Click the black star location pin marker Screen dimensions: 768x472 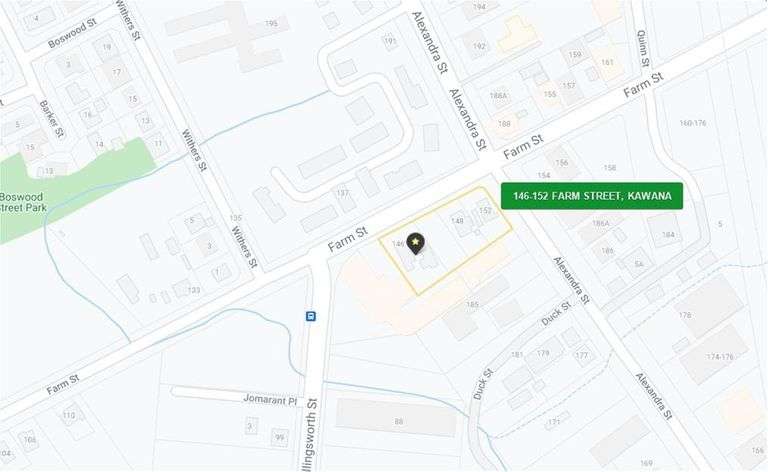coord(415,243)
